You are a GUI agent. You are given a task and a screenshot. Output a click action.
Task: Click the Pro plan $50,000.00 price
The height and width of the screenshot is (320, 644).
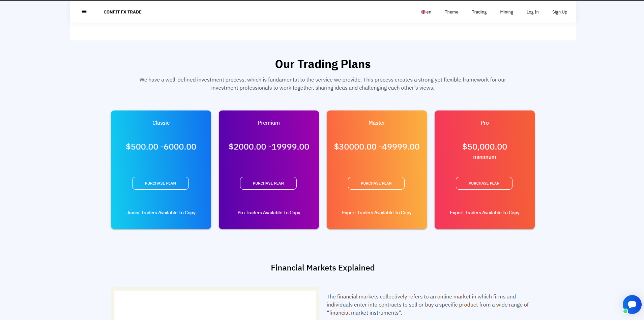(485, 147)
